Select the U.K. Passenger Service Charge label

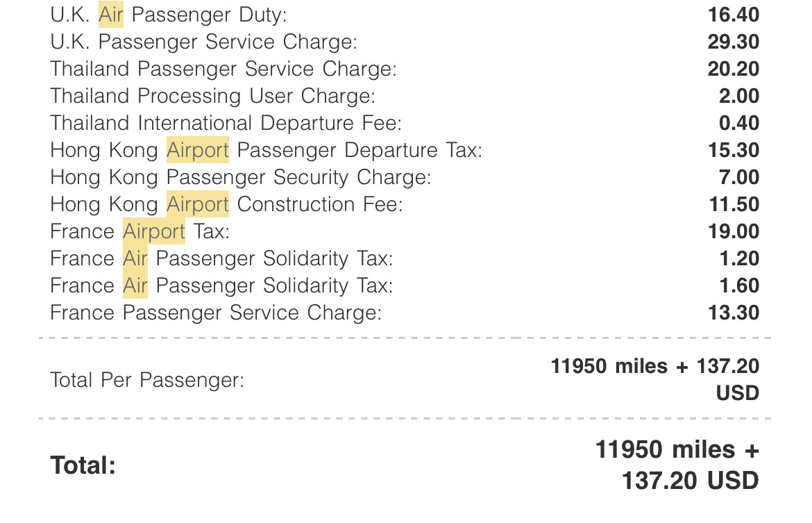pos(203,42)
